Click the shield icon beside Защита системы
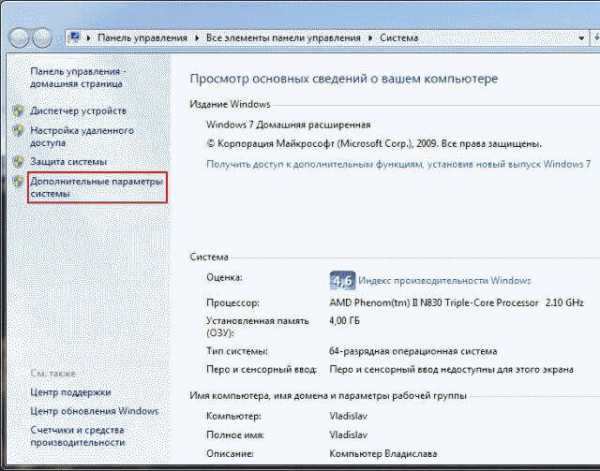This screenshot has height=471, width=600. pyautogui.click(x=18, y=161)
